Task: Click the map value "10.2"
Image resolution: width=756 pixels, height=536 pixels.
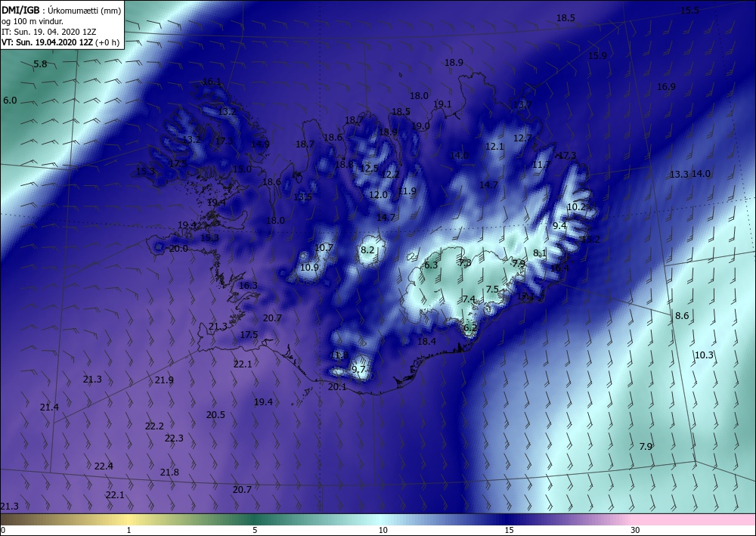Action: coord(576,206)
